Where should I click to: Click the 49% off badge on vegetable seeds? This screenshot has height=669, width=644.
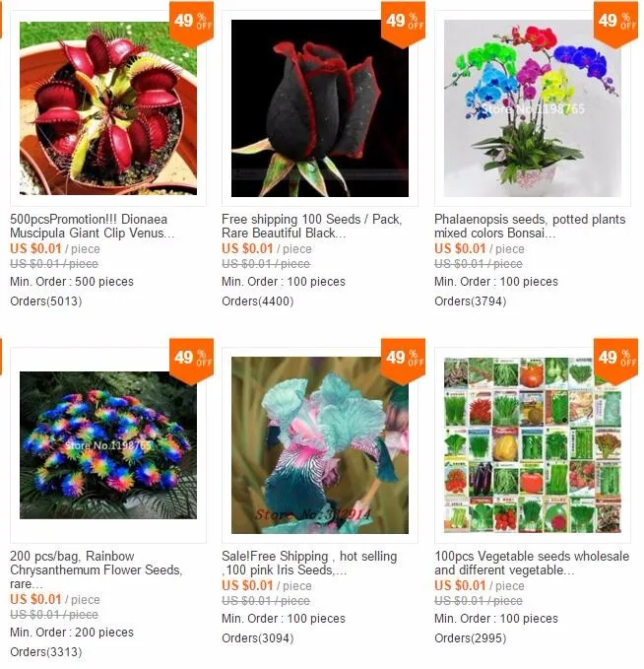615,361
